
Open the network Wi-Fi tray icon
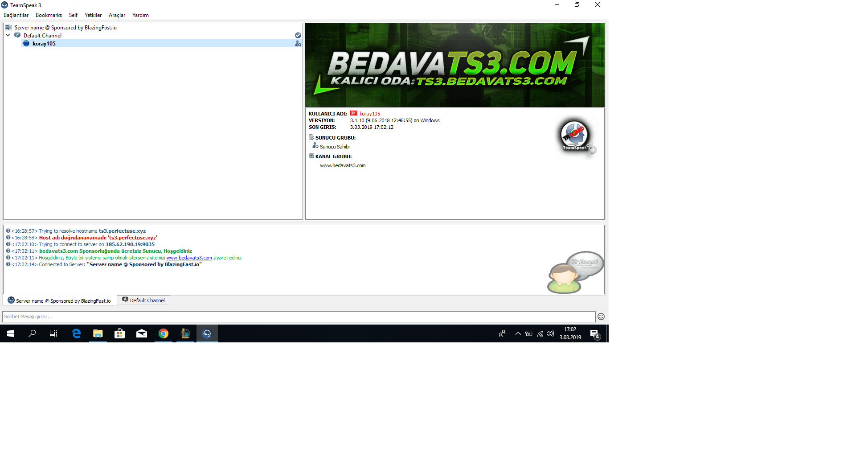click(x=540, y=333)
